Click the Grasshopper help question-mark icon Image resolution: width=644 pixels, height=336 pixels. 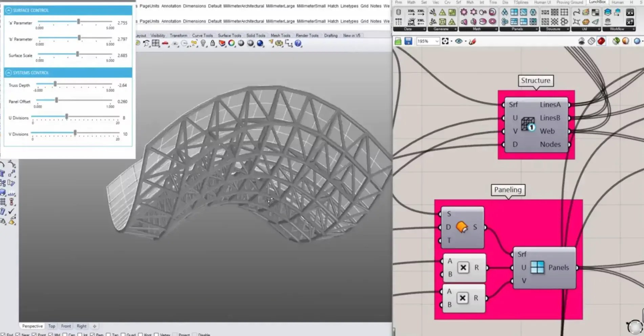tap(298, 43)
